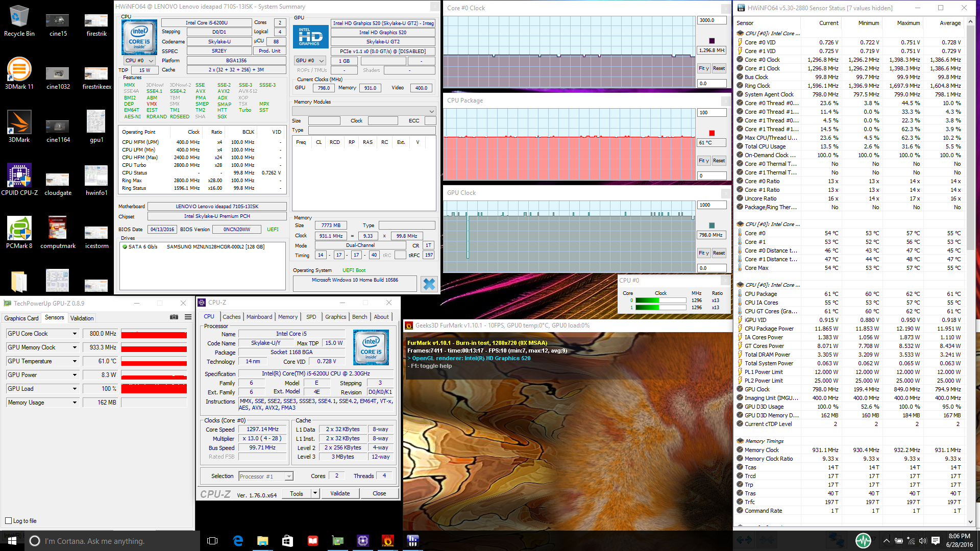980x551 pixels.
Task: Open the SPD tab in CPU-Z
Action: coord(311,317)
